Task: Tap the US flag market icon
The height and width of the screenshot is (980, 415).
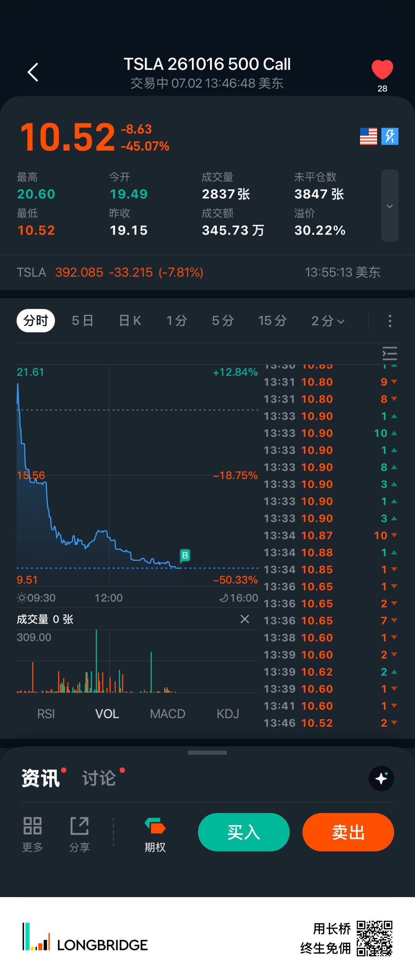Action: pyautogui.click(x=368, y=136)
